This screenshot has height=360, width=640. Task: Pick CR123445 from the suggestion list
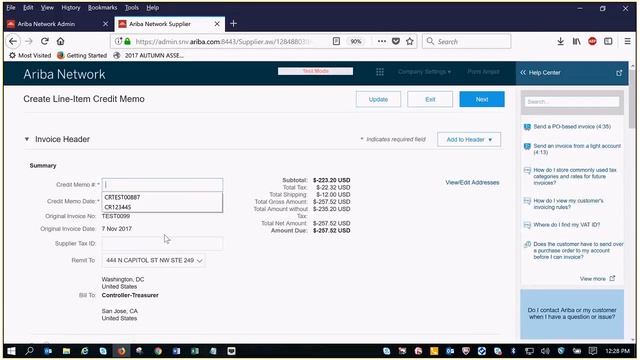point(162,207)
